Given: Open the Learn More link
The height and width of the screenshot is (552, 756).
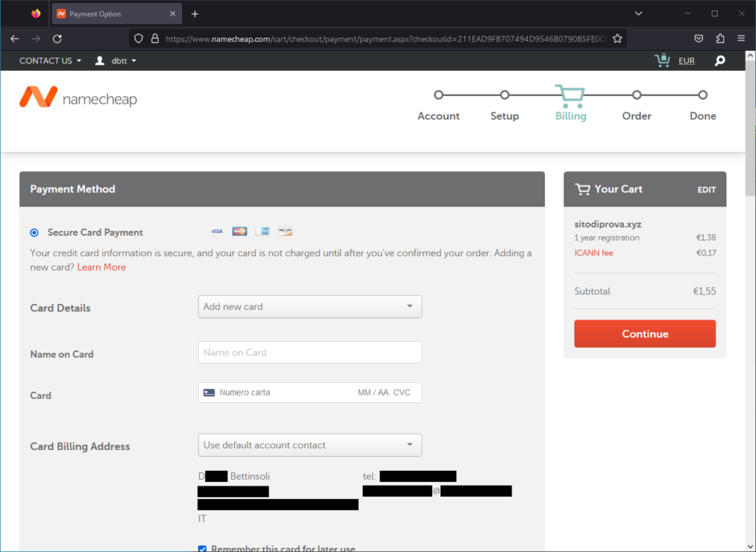Looking at the screenshot, I should coord(101,267).
